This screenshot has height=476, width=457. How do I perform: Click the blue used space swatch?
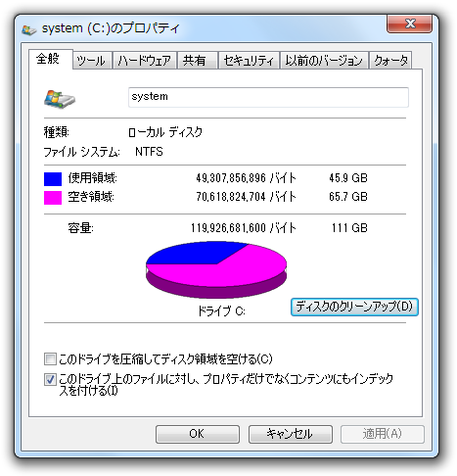click(x=53, y=179)
